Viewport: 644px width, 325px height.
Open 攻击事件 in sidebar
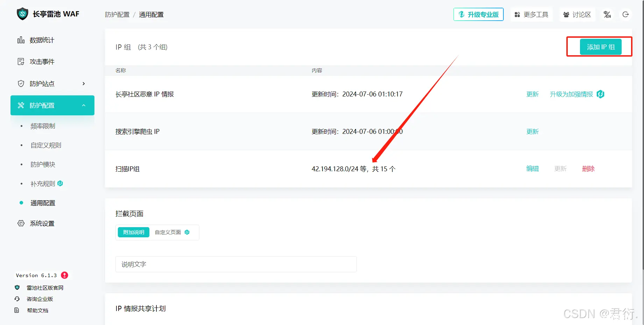(42, 62)
